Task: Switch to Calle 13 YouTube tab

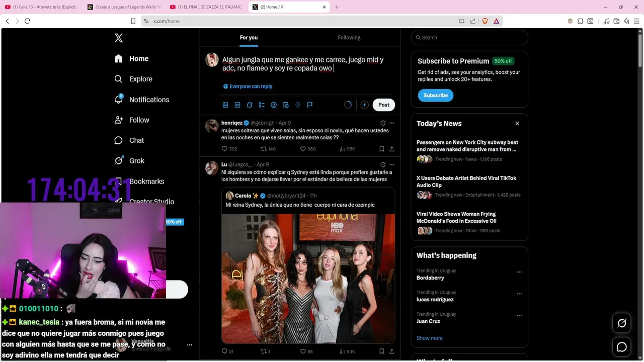Action: 41,7
